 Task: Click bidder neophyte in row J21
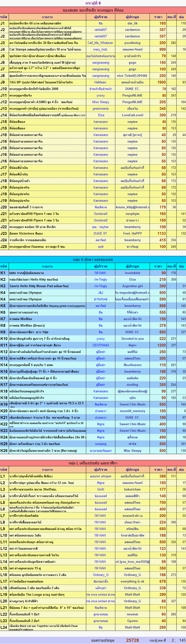click(132, 214)
